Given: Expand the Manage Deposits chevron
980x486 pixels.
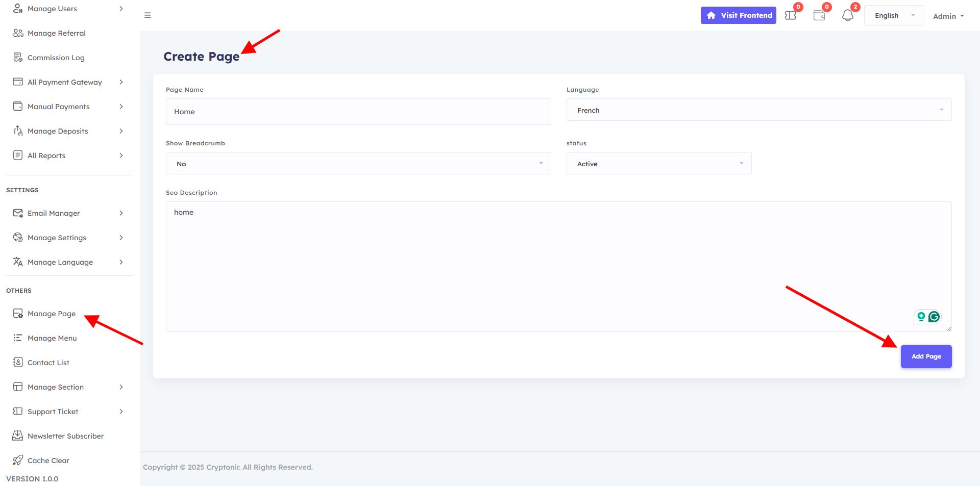Looking at the screenshot, I should pyautogui.click(x=121, y=131).
